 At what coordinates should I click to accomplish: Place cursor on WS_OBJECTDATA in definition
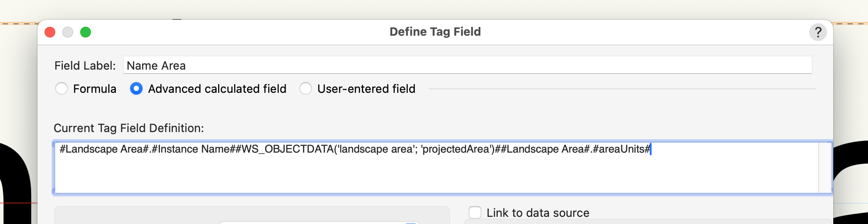pos(287,149)
